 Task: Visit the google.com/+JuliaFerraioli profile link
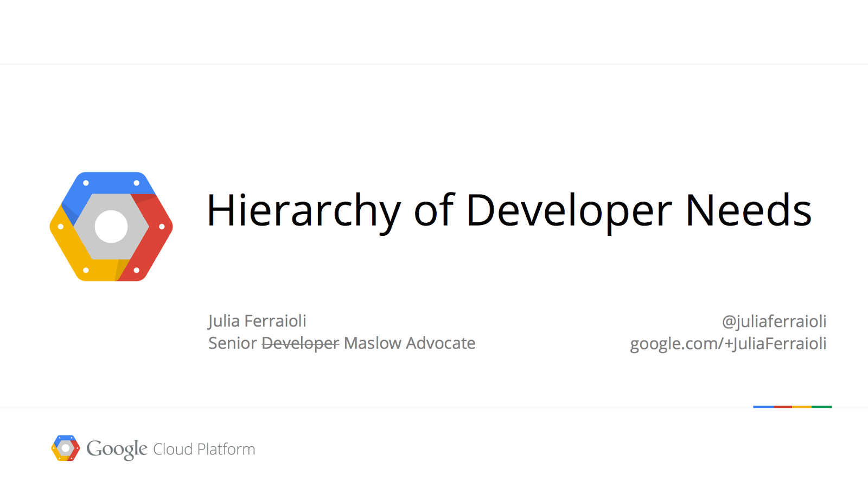pyautogui.click(x=728, y=344)
